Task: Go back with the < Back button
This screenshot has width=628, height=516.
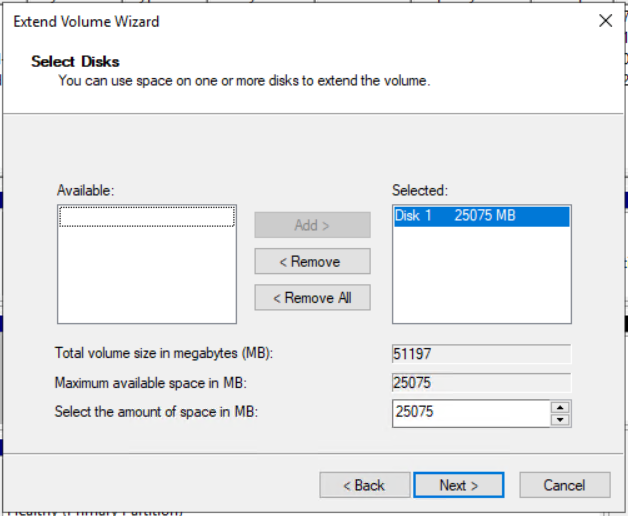Action: (x=364, y=485)
